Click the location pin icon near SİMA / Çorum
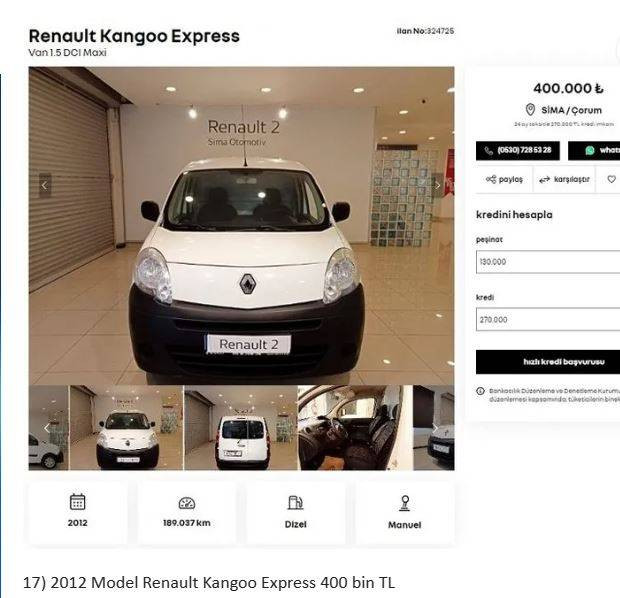Viewport: 620px width, 598px height. pos(530,110)
